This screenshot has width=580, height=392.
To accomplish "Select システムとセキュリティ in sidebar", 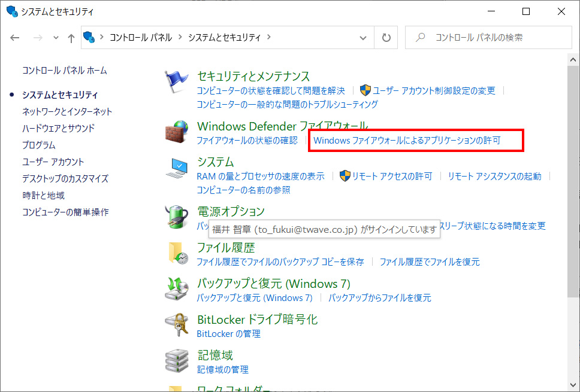I will click(x=60, y=95).
